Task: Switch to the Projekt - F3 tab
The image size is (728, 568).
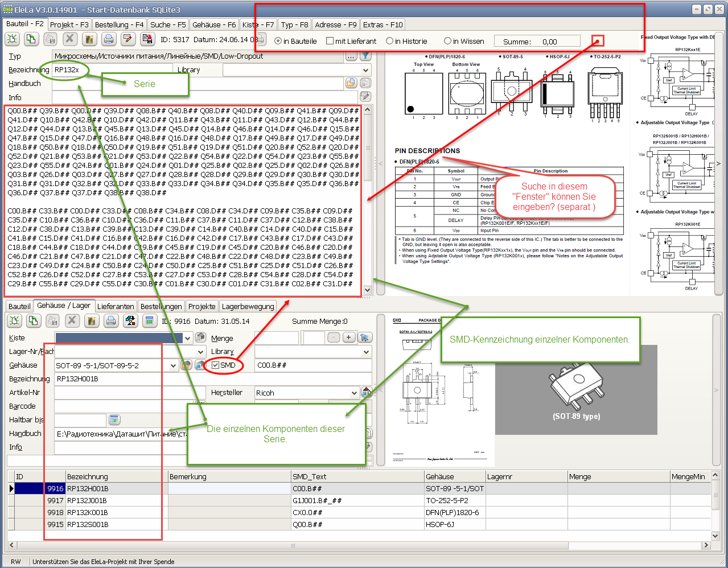Action: 69,24
